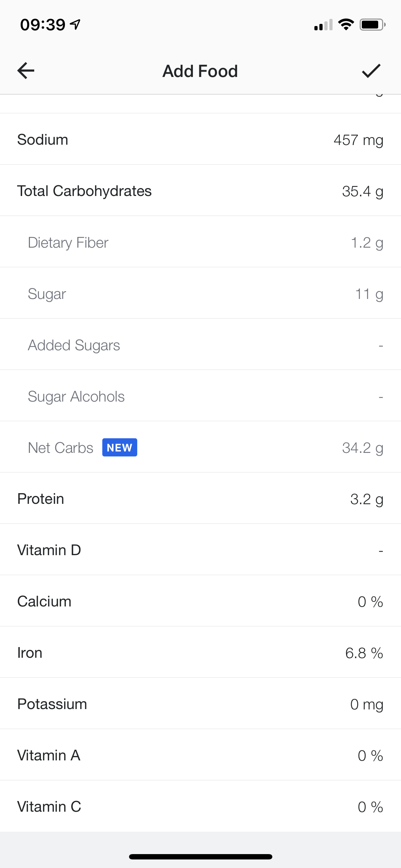Screen dimensions: 401x868
Task: Edit the Iron value 6.8 %
Action: point(364,653)
